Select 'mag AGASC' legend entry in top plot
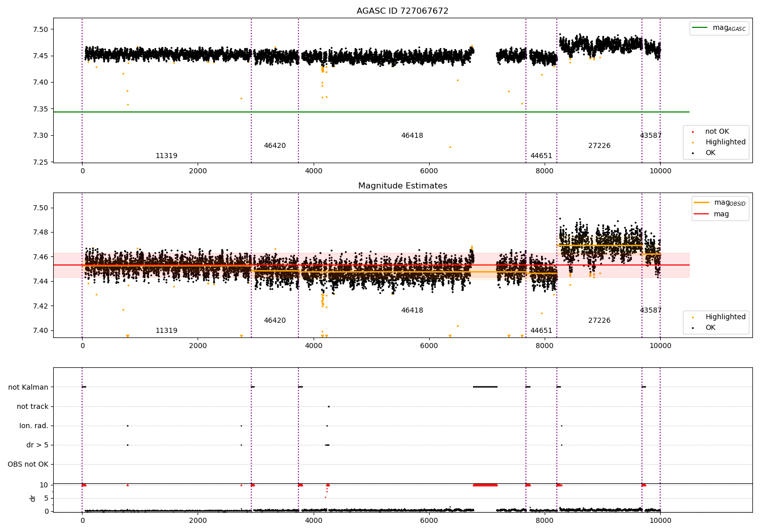The image size is (760, 532). point(719,28)
